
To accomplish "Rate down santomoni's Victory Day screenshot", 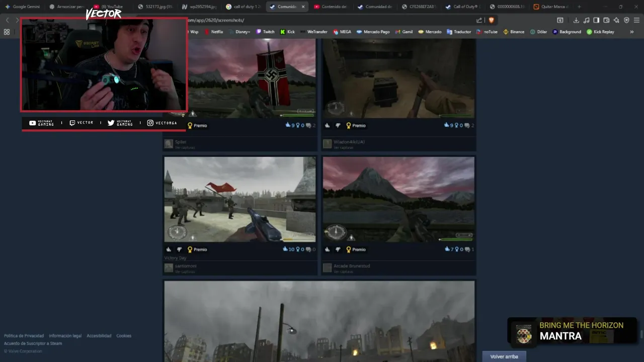I will click(x=179, y=249).
